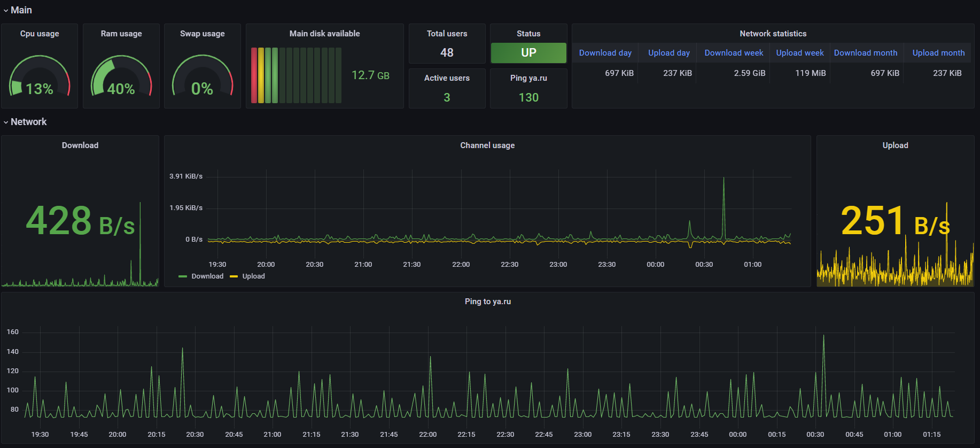Open the Swap usage panel title menu
980x448 pixels.
[x=203, y=34]
